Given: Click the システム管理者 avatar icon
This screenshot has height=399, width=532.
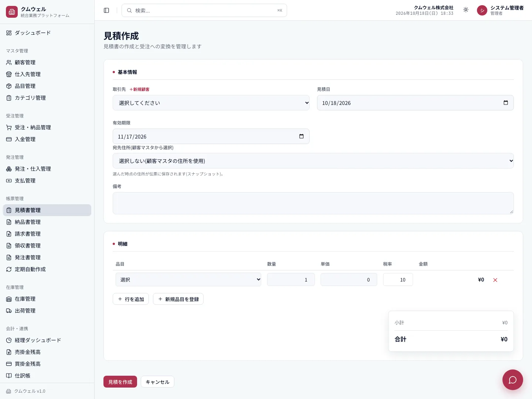Looking at the screenshot, I should pyautogui.click(x=482, y=10).
